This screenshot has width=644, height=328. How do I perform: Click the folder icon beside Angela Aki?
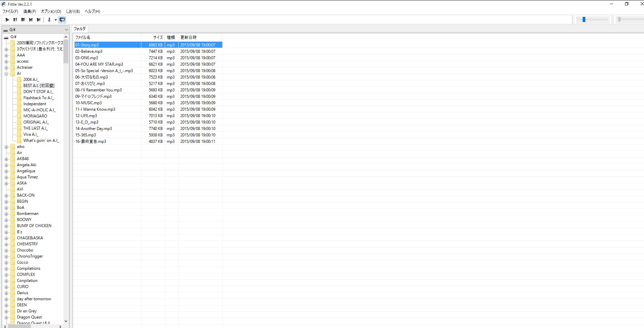13,165
